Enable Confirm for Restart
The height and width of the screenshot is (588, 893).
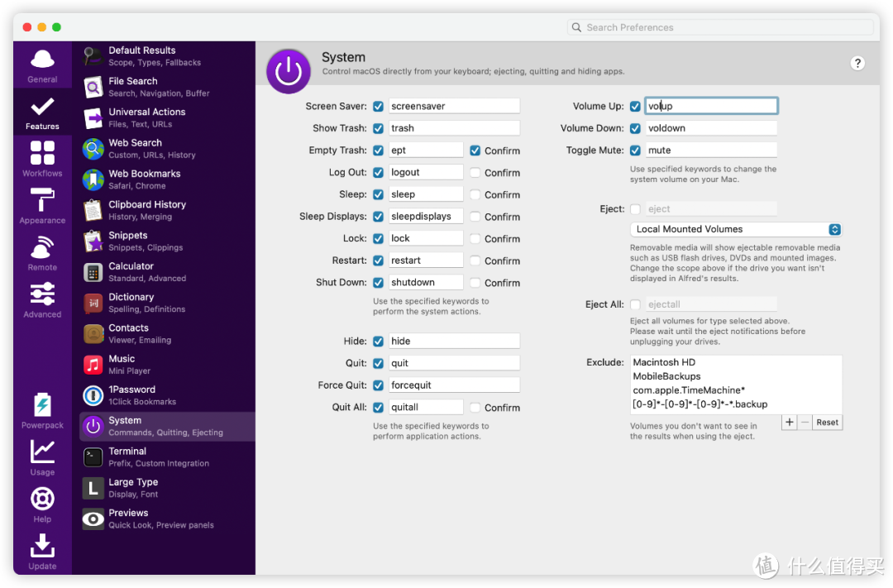475,261
